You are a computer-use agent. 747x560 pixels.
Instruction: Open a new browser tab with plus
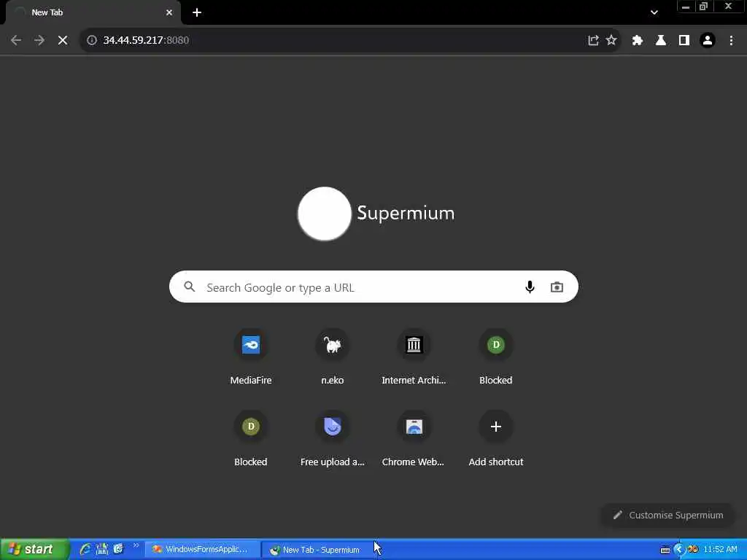[197, 12]
